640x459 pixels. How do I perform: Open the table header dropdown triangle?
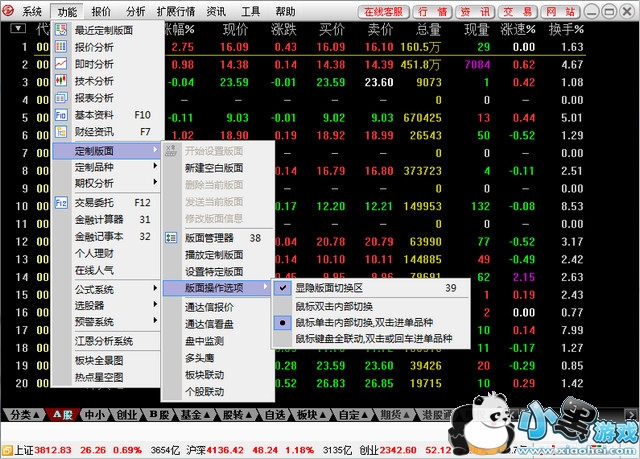point(18,29)
